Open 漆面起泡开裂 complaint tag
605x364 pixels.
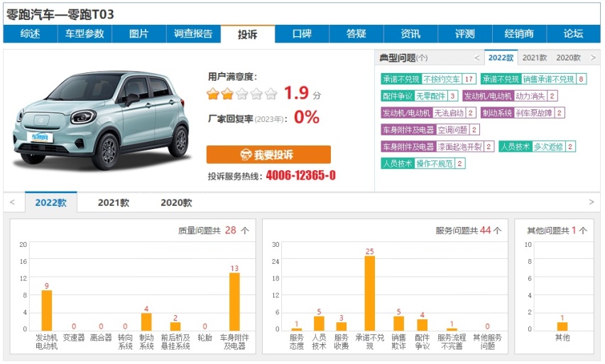coord(437,147)
